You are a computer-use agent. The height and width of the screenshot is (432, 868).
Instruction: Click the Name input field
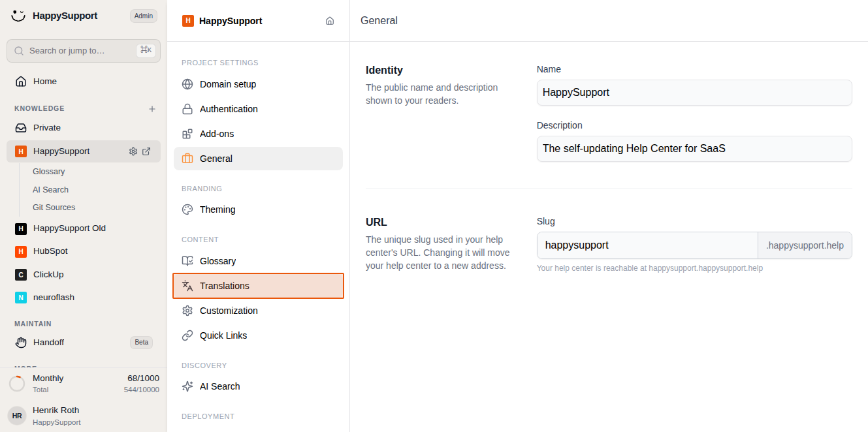[x=694, y=93]
